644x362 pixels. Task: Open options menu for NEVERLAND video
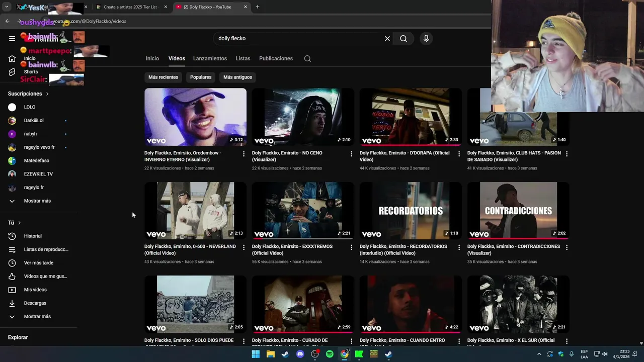coord(244,247)
